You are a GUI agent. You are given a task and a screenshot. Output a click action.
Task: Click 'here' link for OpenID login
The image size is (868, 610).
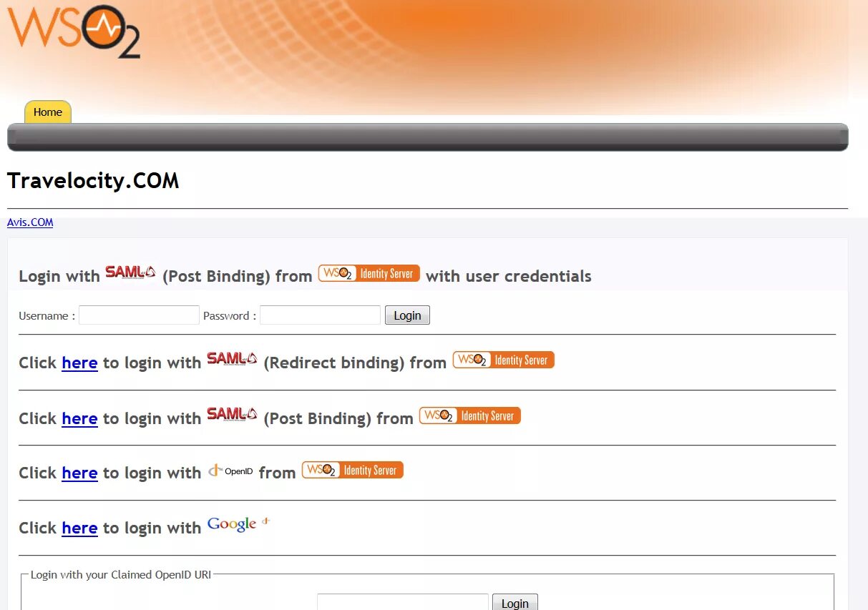[79, 473]
